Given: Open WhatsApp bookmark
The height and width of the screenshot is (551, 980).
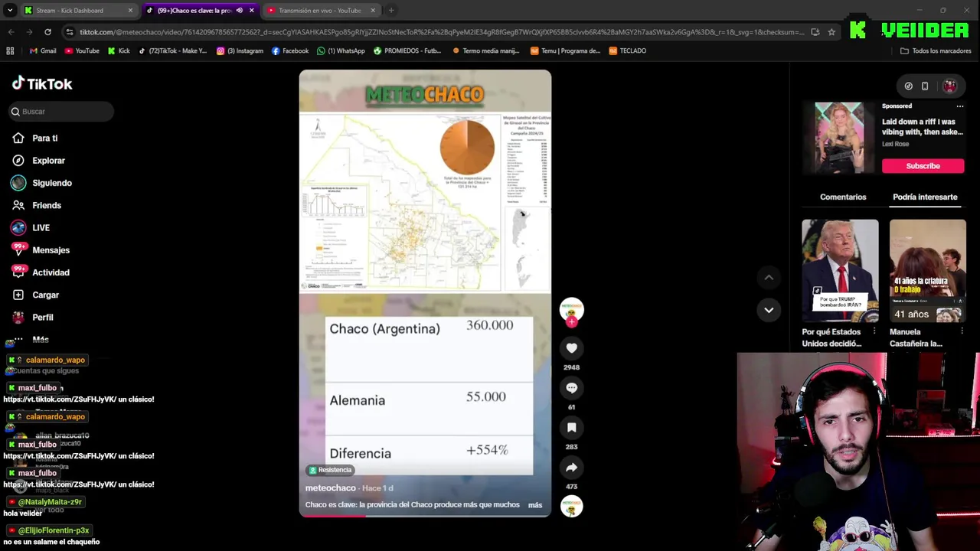Looking at the screenshot, I should [x=341, y=51].
